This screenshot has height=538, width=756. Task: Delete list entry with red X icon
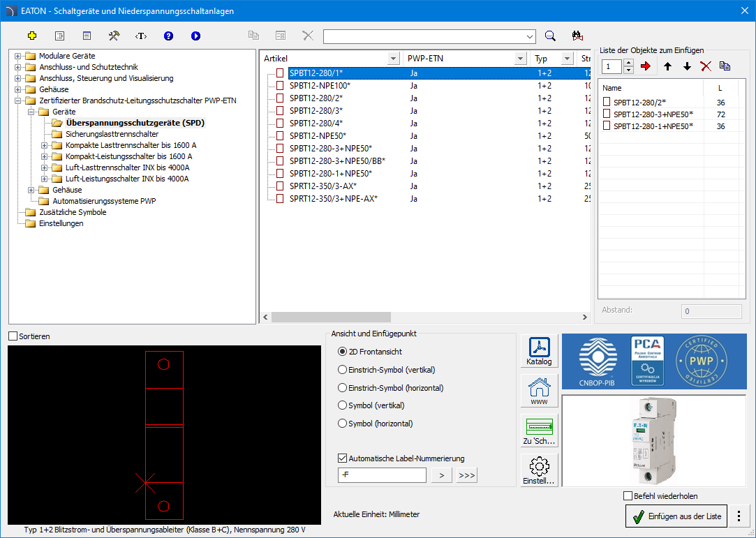pyautogui.click(x=706, y=66)
